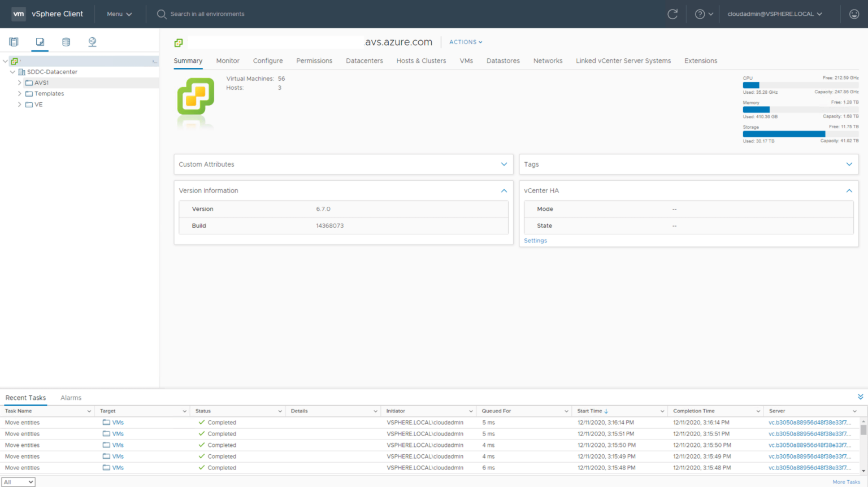Click the vCenter HA Settings link
Screen dimensions: 868x487
tap(535, 240)
